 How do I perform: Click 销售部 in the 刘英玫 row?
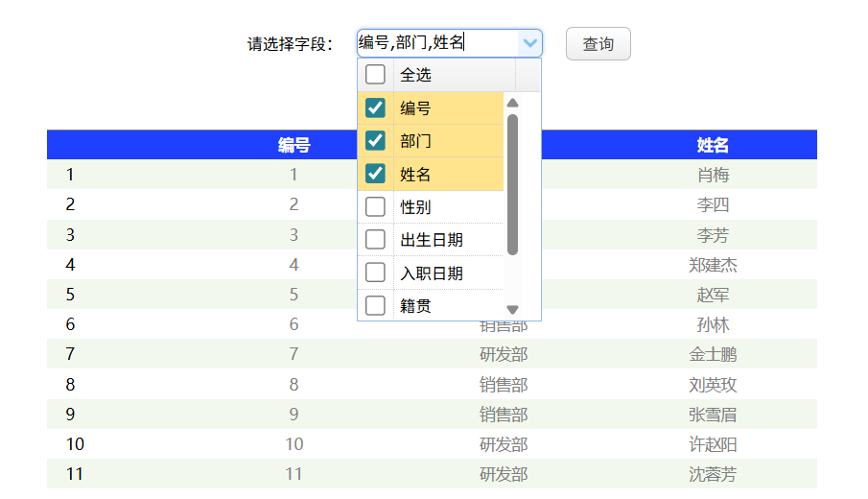click(504, 385)
